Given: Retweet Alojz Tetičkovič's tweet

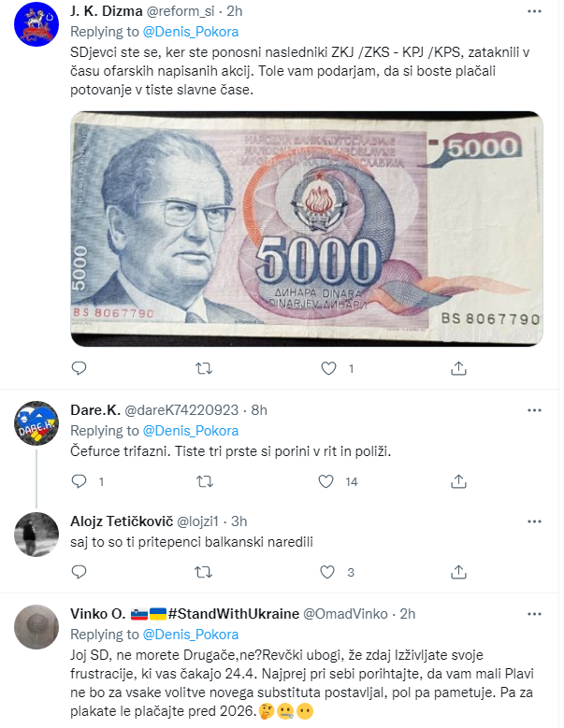Looking at the screenshot, I should click(204, 572).
